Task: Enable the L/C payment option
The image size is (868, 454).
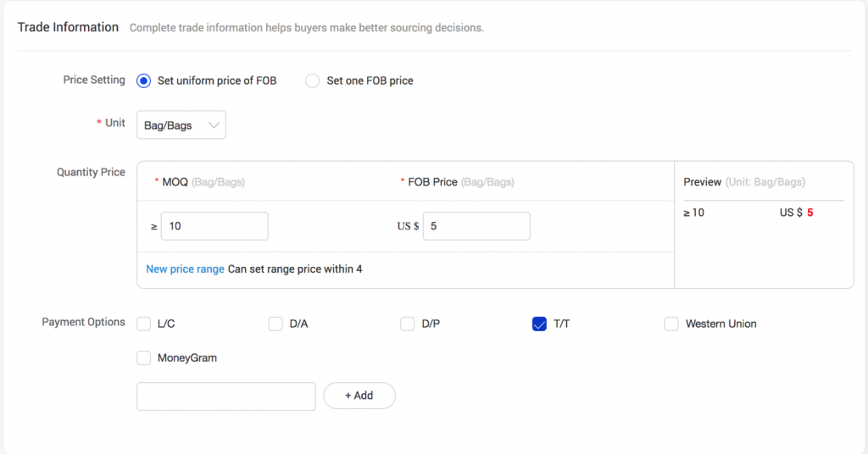Action: [x=144, y=324]
